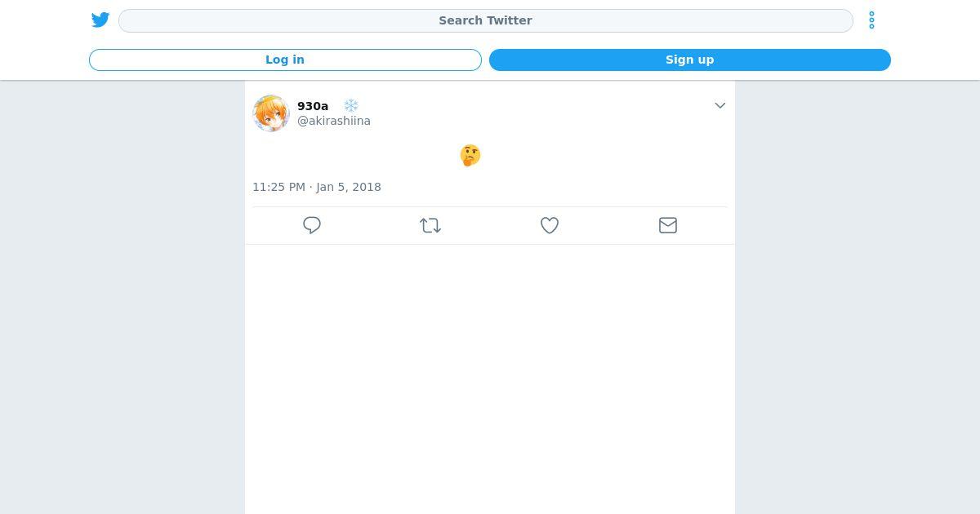Open the 930a profile avatar picture
Screen dimensions: 980x514
(x=271, y=113)
